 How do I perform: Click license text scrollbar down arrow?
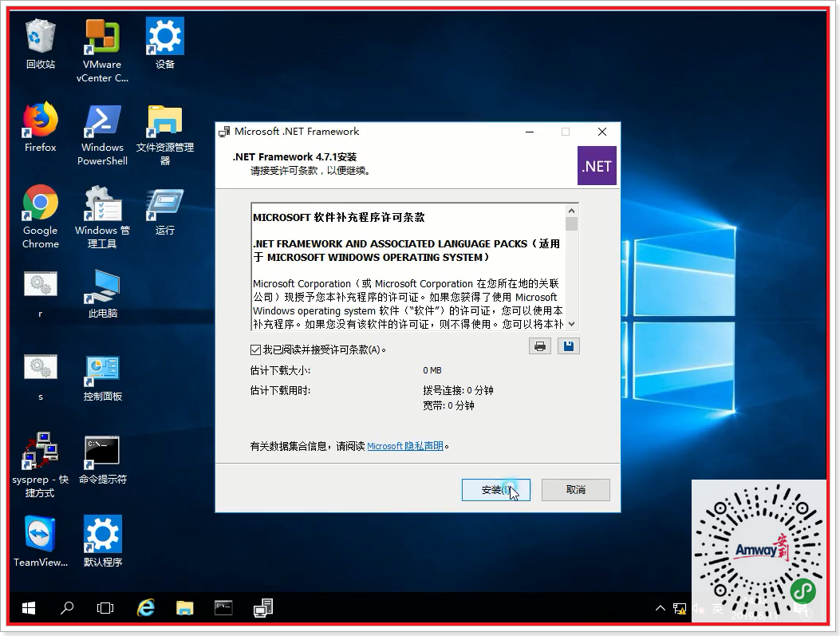point(572,324)
